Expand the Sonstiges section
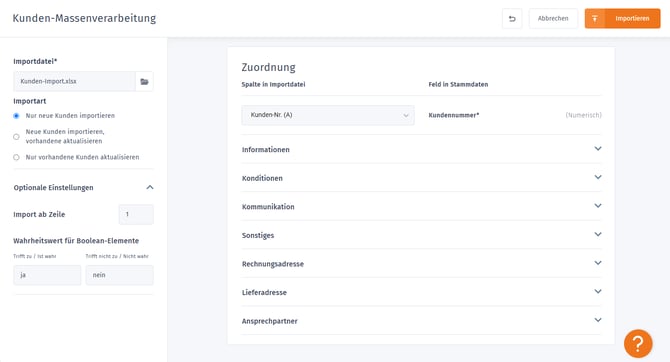 click(421, 235)
